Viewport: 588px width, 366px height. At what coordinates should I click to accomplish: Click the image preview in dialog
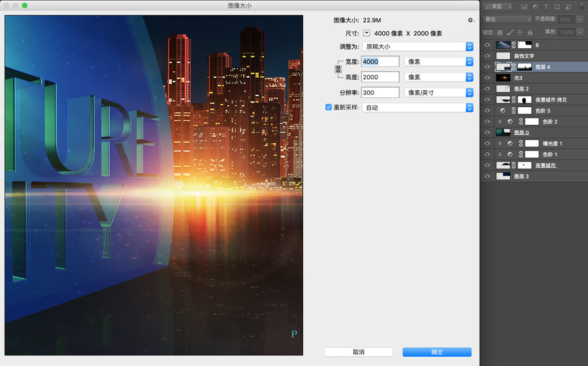point(154,185)
